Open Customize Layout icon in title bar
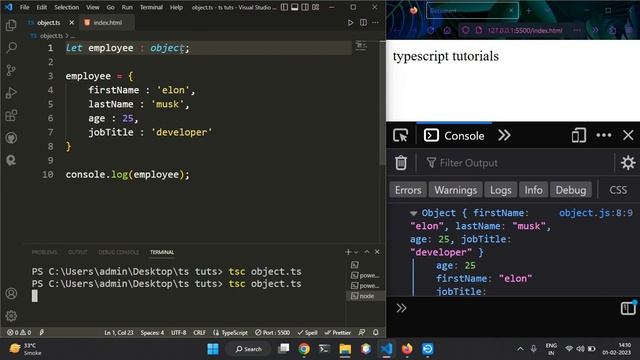Image resolution: width=640 pixels, height=360 pixels. click(x=316, y=7)
